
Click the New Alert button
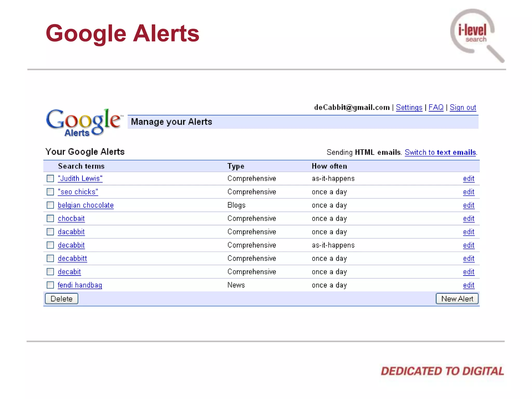pyautogui.click(x=457, y=299)
